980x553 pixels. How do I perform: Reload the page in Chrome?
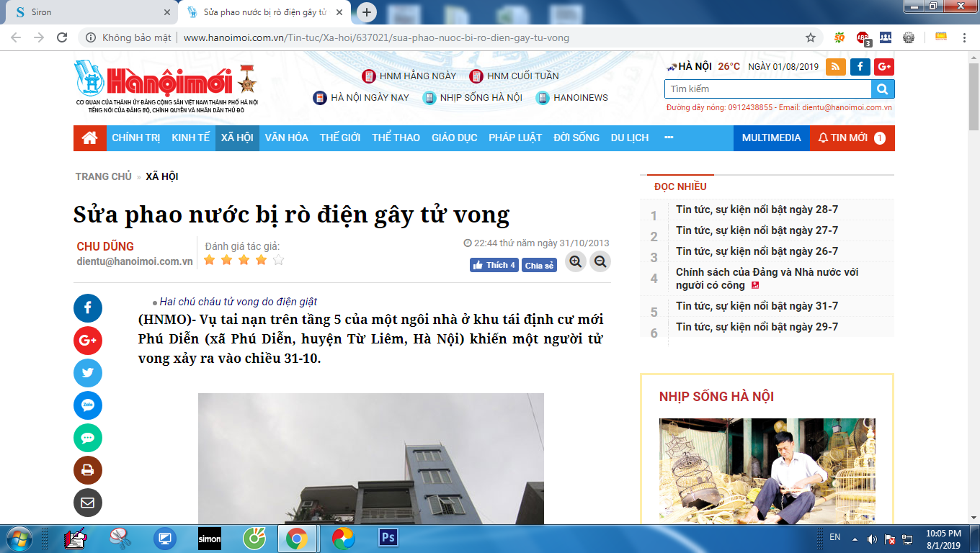pos(62,37)
